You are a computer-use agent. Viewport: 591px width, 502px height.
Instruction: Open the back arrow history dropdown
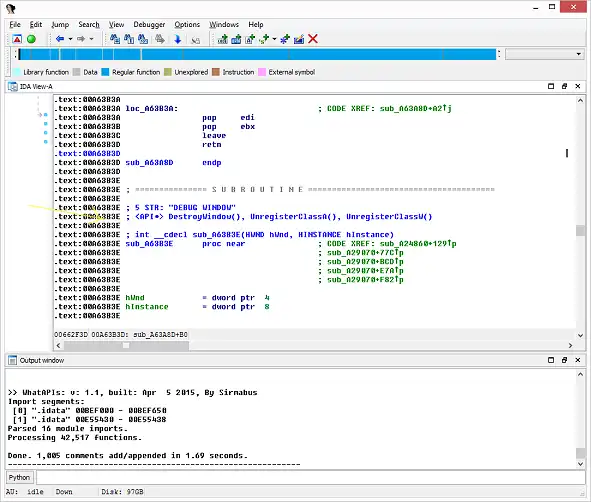(x=70, y=39)
